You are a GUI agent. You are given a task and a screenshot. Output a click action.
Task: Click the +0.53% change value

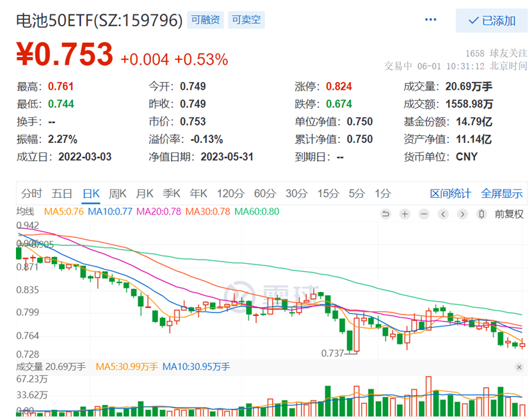(201, 60)
